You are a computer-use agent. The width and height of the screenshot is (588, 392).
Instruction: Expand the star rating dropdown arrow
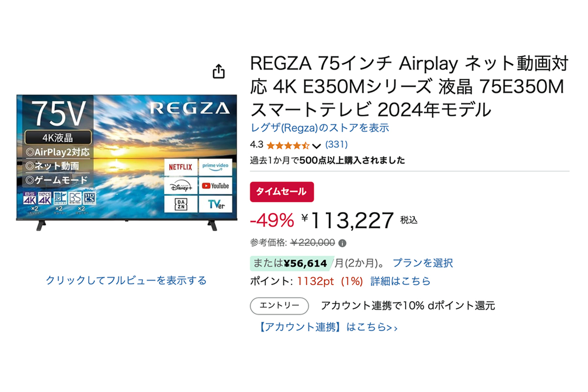(317, 145)
